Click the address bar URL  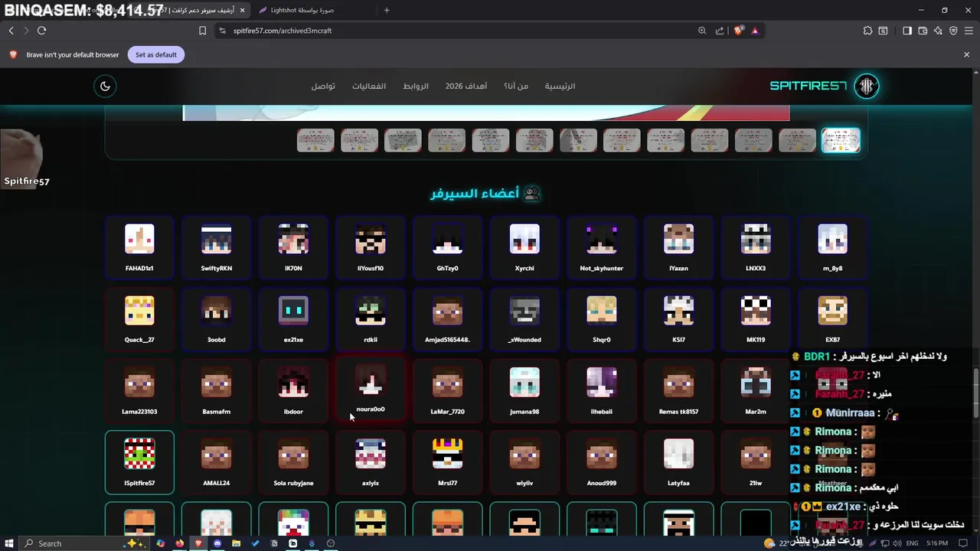283,31
